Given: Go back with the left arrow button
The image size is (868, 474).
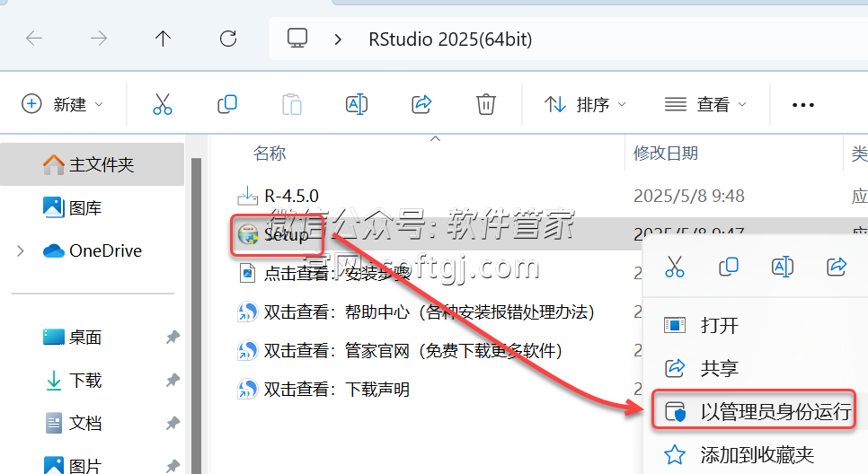Looking at the screenshot, I should [x=34, y=39].
